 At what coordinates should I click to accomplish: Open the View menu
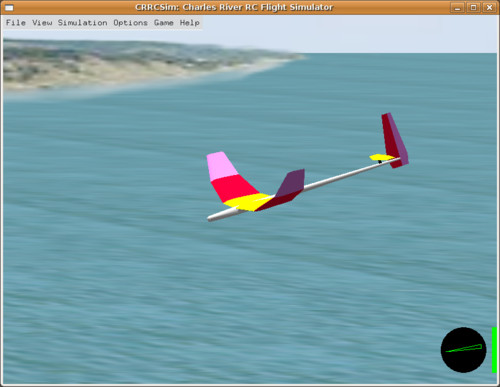pos(42,23)
